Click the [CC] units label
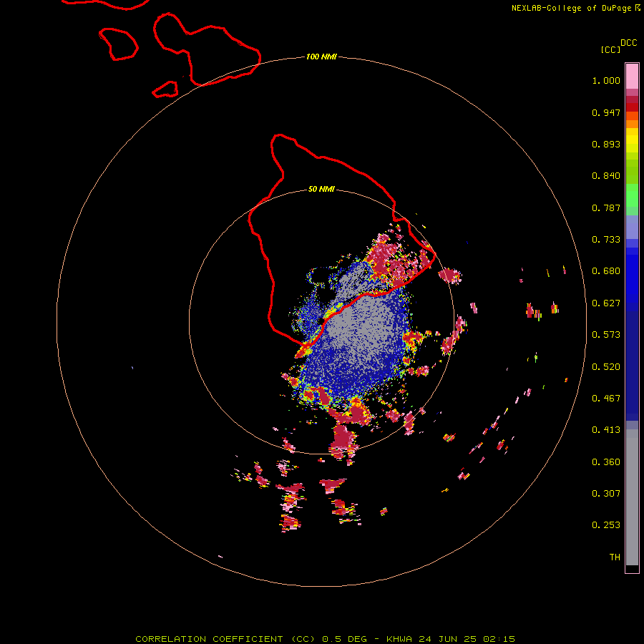Image resolution: width=644 pixels, height=644 pixels. 610,49
